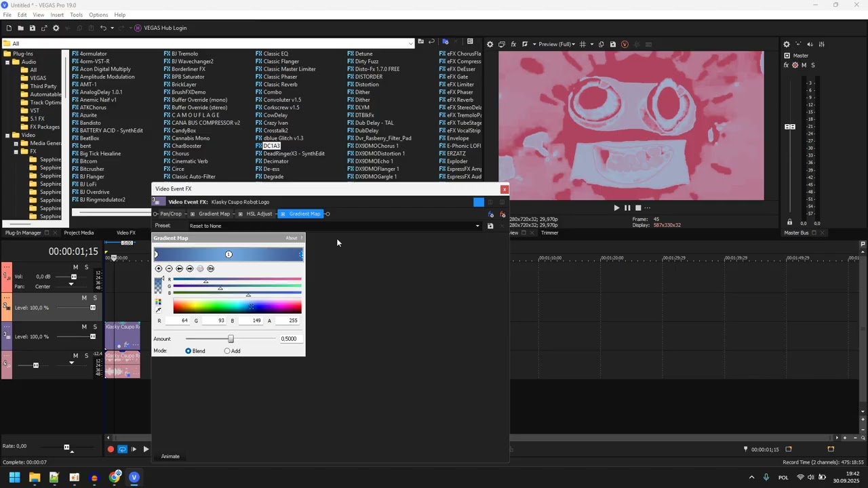Click the Undo arrow in main toolbar

[x=103, y=28]
